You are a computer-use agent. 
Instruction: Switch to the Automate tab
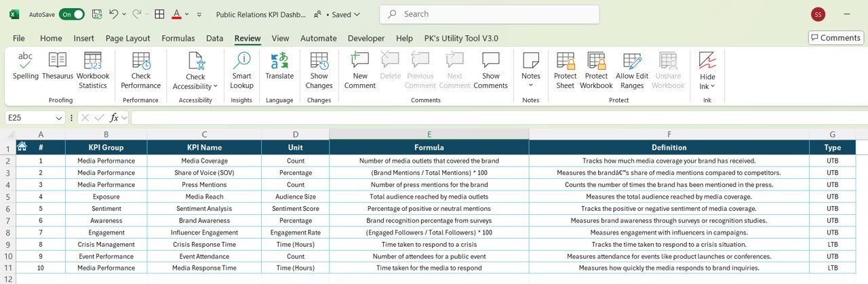click(319, 39)
